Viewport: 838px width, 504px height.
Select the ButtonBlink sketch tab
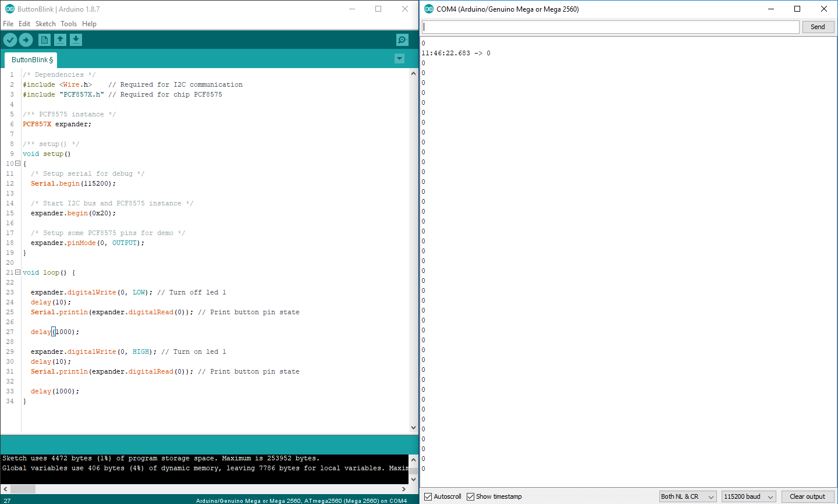31,60
